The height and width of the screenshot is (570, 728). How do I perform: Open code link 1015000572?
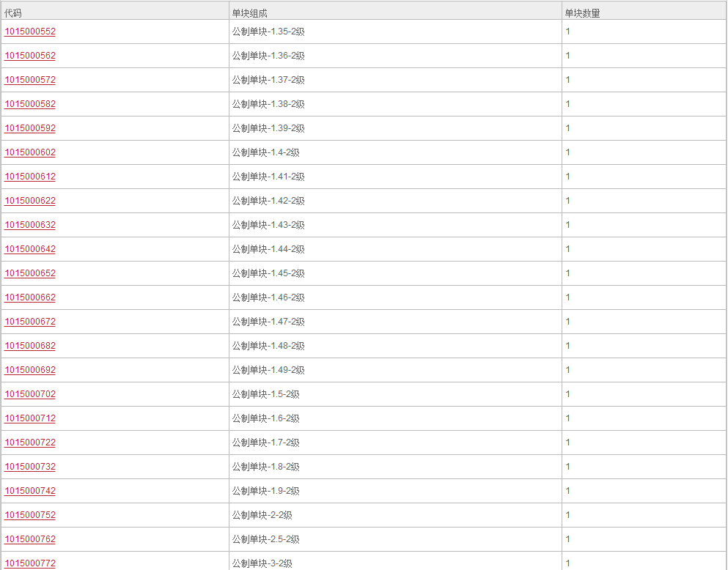click(30, 80)
